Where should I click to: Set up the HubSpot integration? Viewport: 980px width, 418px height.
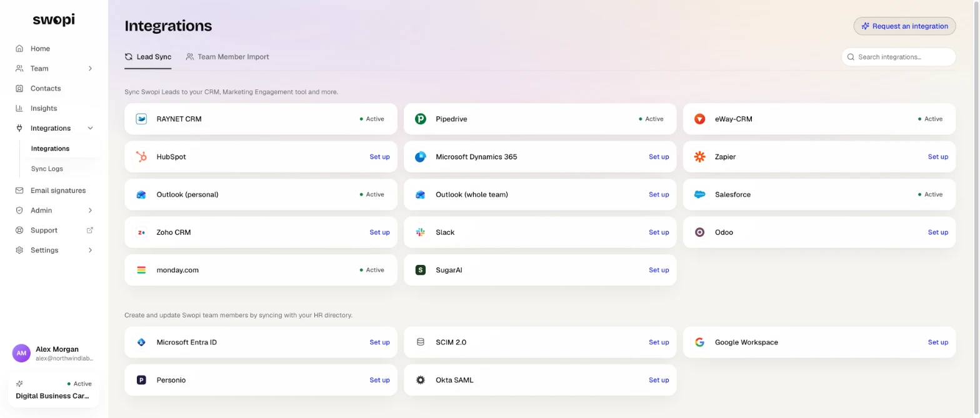click(379, 157)
